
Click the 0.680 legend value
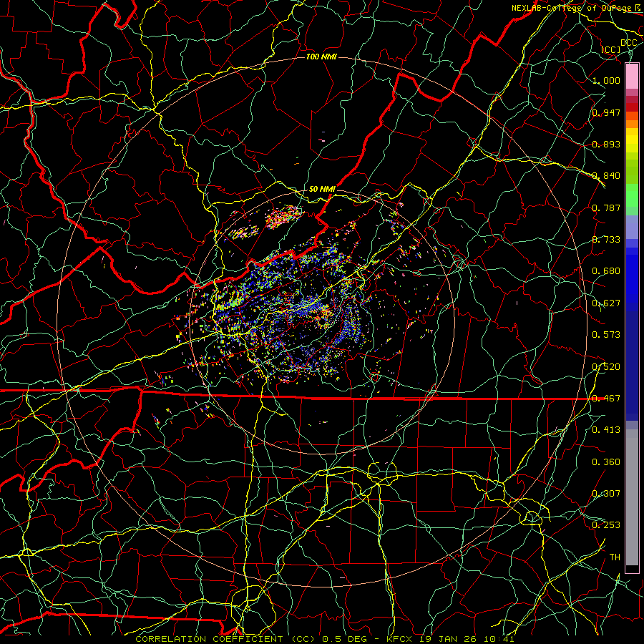pyautogui.click(x=606, y=271)
